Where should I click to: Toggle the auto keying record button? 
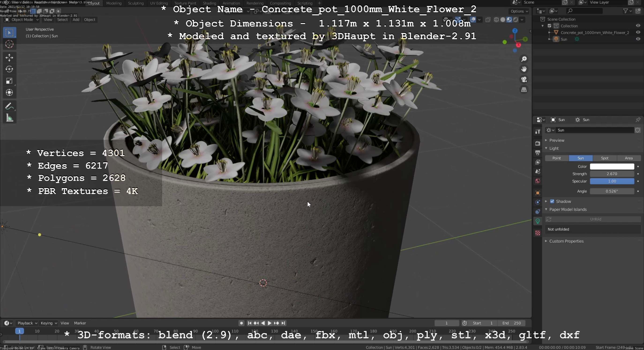241,323
